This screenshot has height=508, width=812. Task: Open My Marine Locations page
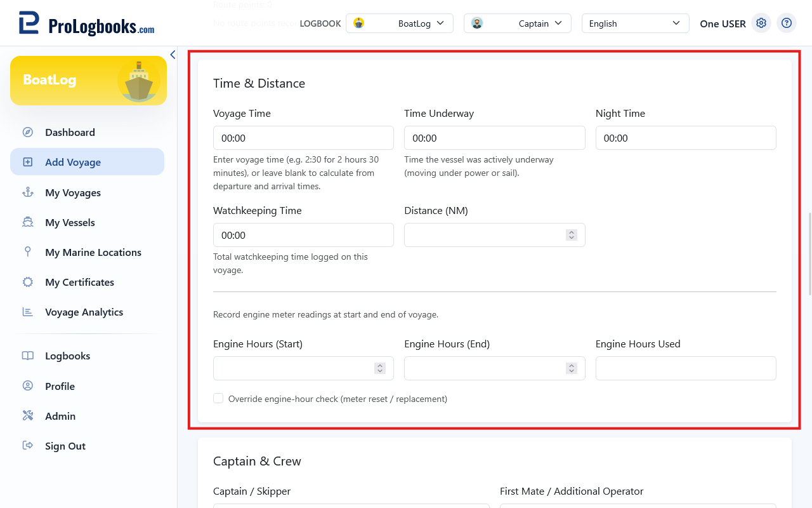pyautogui.click(x=87, y=252)
